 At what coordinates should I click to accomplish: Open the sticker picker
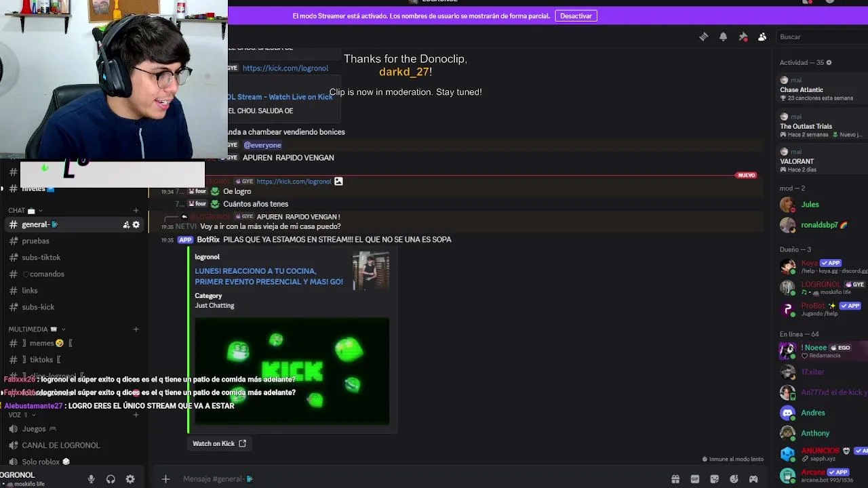click(714, 479)
